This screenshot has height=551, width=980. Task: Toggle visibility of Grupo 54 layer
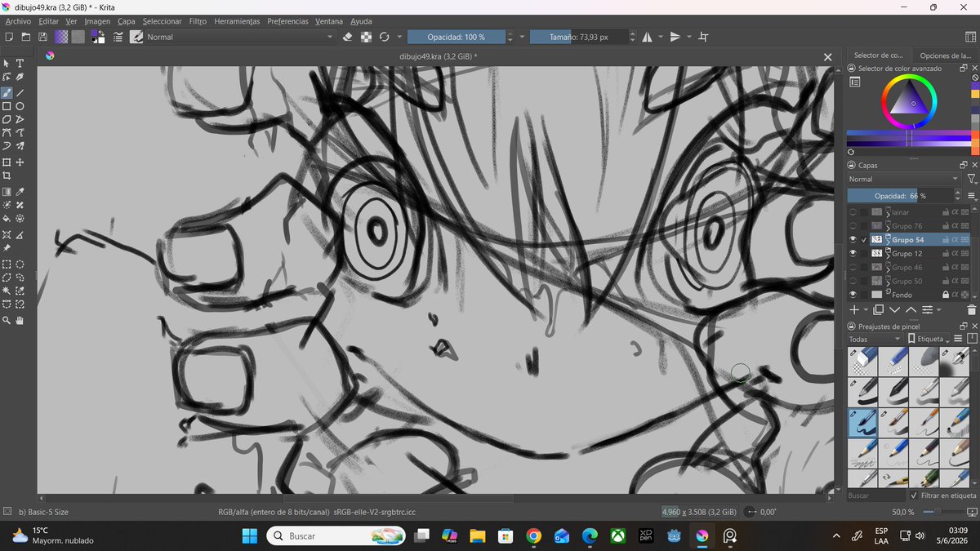click(853, 239)
